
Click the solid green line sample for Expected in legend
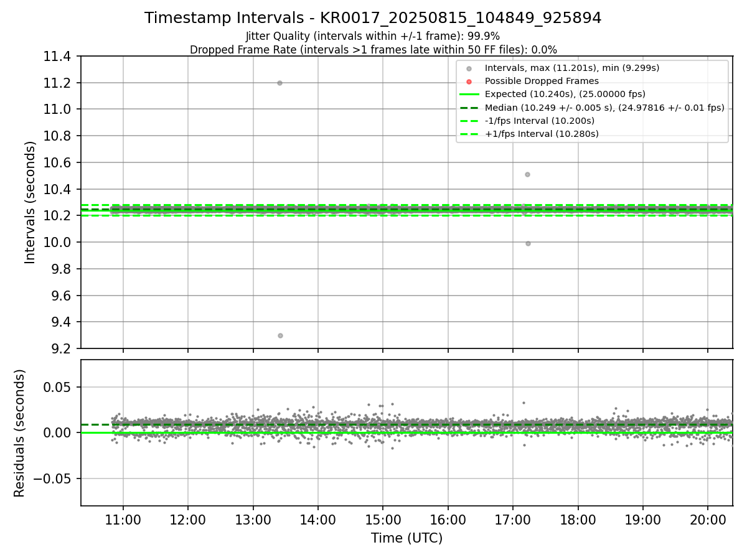point(469,95)
